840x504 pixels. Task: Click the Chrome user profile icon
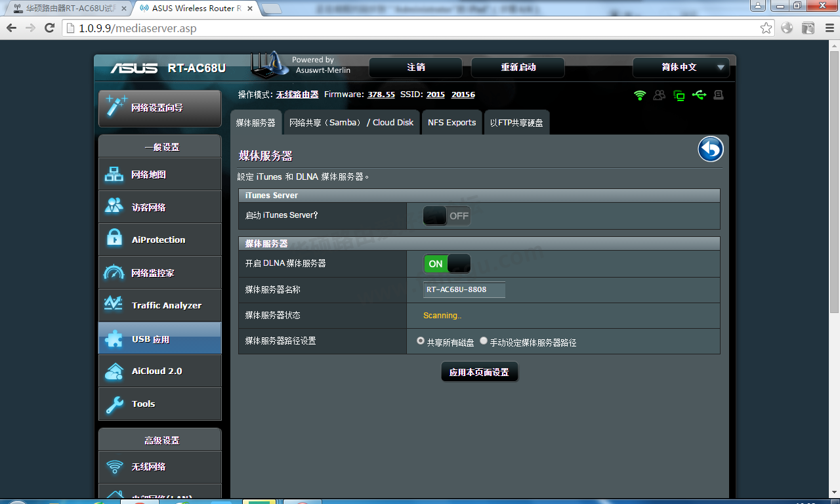pyautogui.click(x=759, y=5)
